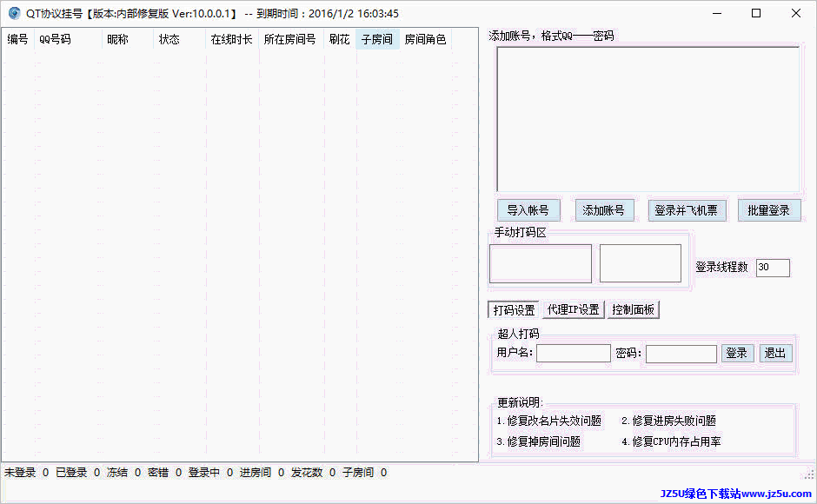Click the 登录并飞机票 button

pos(687,210)
